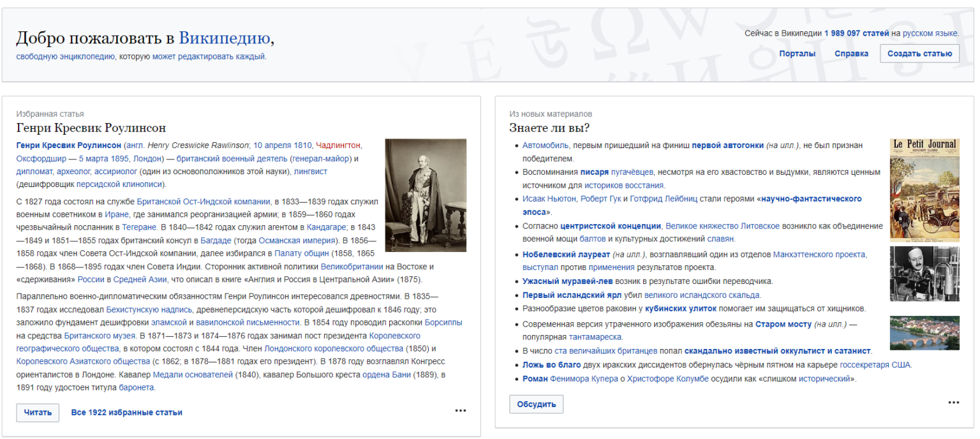Image resolution: width=980 pixels, height=439 pixels.
Task: Click the 'свободную энциклопедию' link
Action: tap(65, 57)
